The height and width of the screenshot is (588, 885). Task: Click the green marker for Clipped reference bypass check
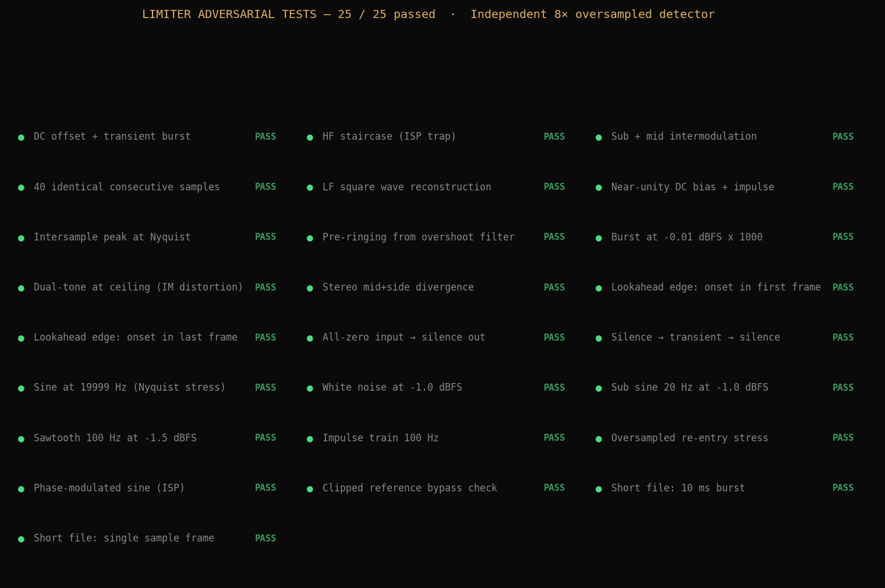(x=310, y=488)
